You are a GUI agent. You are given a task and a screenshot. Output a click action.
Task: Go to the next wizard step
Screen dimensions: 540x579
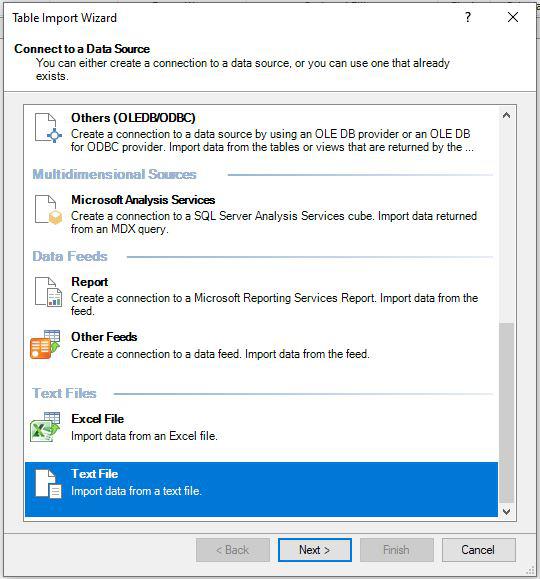tap(314, 550)
